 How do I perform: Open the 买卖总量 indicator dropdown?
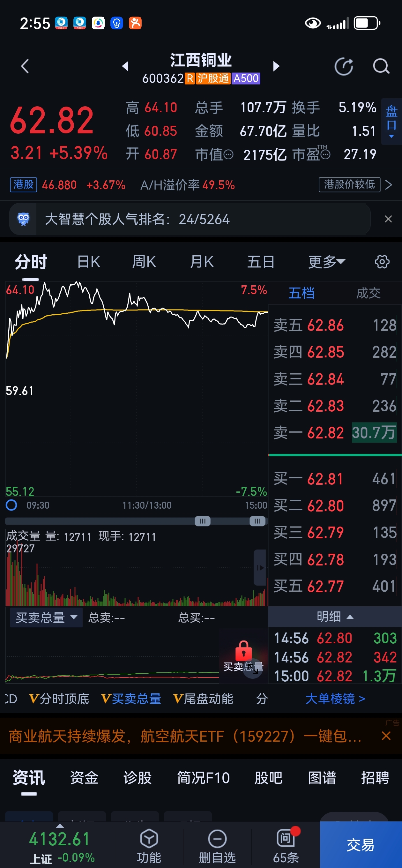tap(47, 617)
